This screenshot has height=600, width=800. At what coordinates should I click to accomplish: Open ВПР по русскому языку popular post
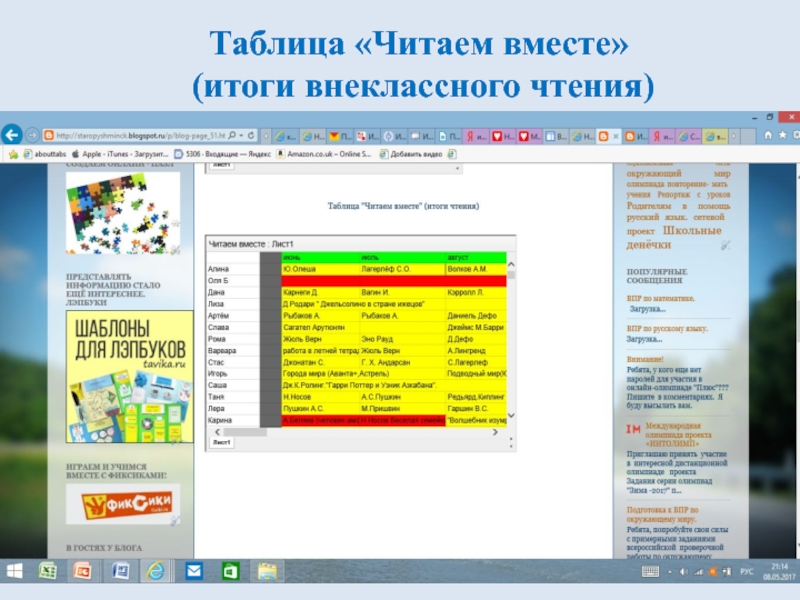(667, 329)
